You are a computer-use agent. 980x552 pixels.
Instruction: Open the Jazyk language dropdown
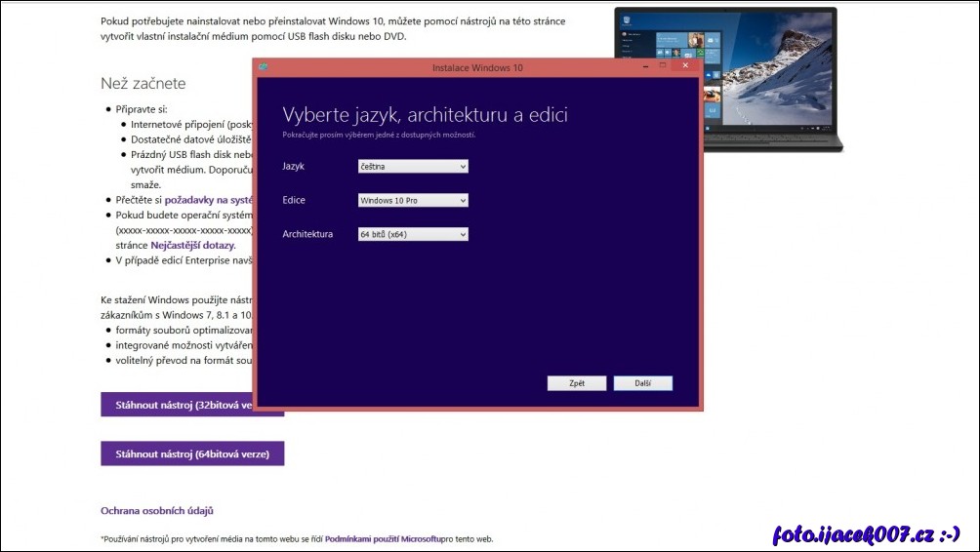[x=413, y=167]
